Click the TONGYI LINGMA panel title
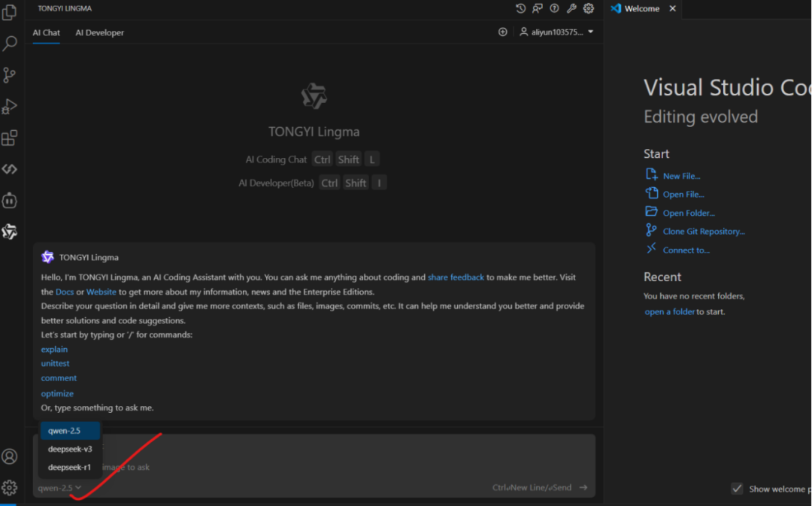The width and height of the screenshot is (812, 506). point(65,8)
